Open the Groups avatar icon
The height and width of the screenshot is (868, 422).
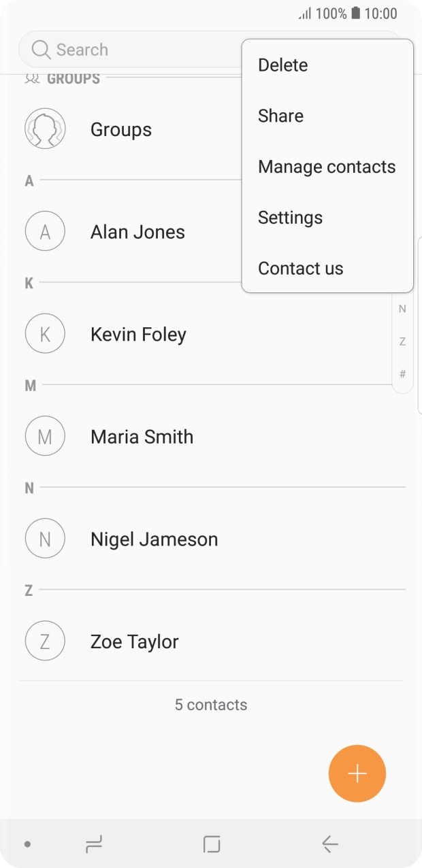tap(45, 129)
